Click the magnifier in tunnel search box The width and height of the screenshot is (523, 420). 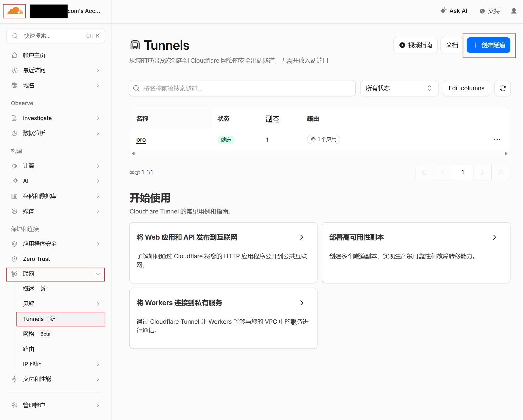point(137,88)
